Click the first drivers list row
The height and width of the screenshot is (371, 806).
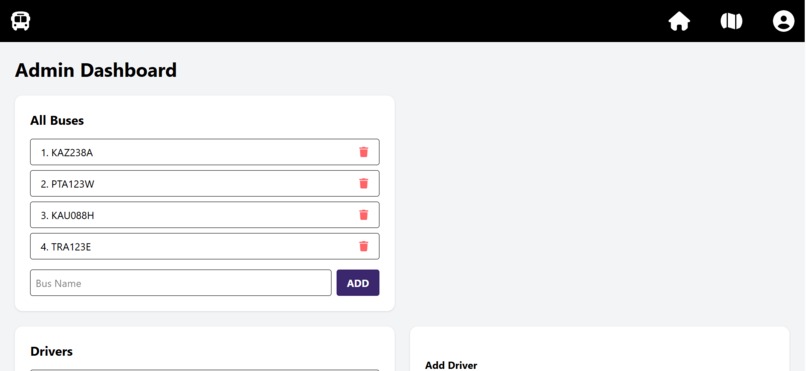(x=205, y=370)
